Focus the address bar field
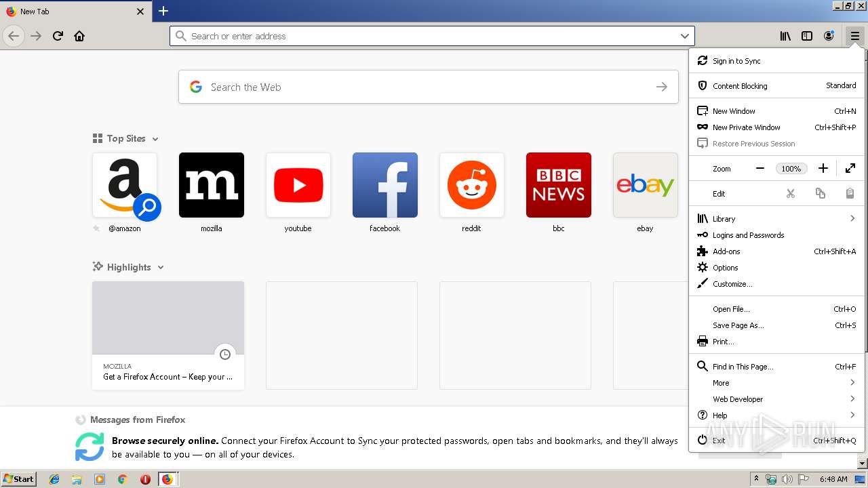868x488 pixels. click(432, 36)
